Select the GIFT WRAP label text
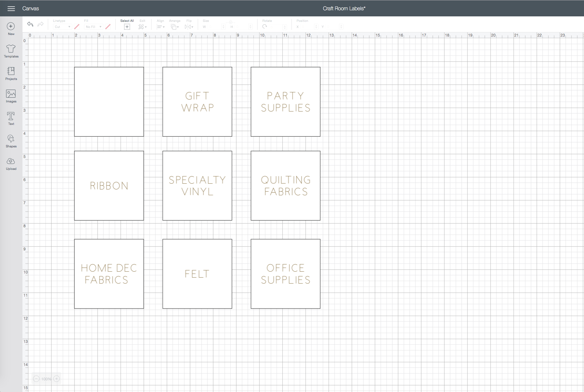 pos(197,102)
